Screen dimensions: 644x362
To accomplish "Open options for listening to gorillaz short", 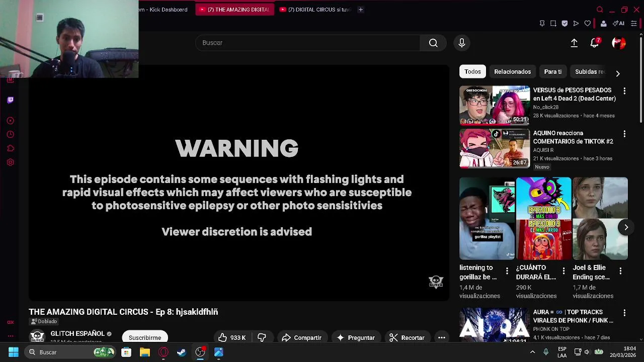I will 507,271.
